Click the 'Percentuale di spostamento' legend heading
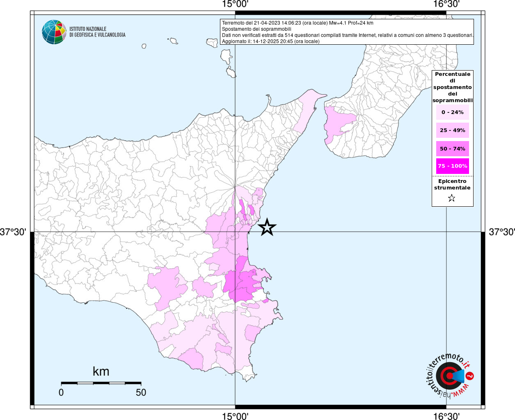The height and width of the screenshot is (420, 515). (x=452, y=87)
